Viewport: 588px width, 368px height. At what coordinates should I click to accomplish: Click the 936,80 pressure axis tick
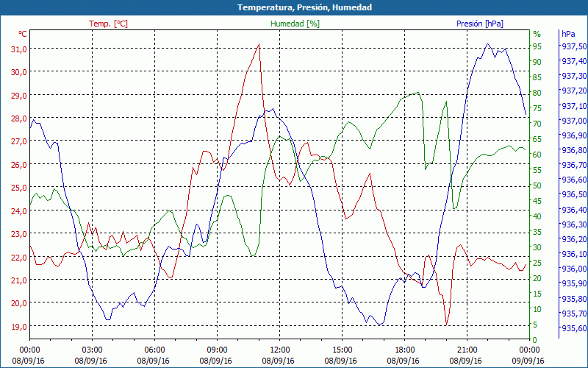point(573,150)
